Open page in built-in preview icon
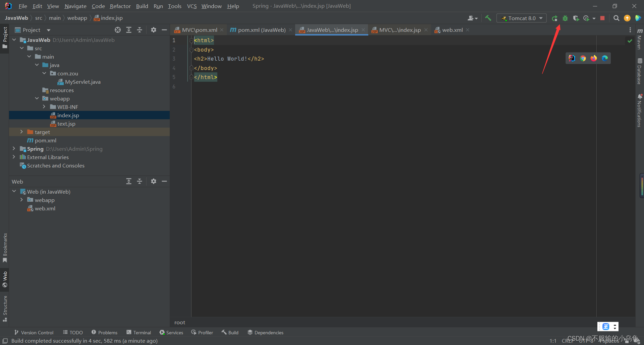 (572, 58)
